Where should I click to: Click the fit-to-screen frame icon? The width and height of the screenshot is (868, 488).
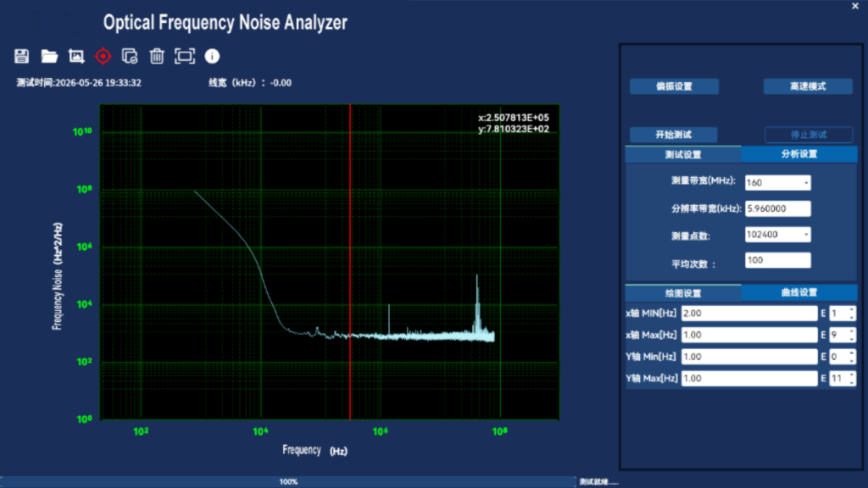[185, 56]
